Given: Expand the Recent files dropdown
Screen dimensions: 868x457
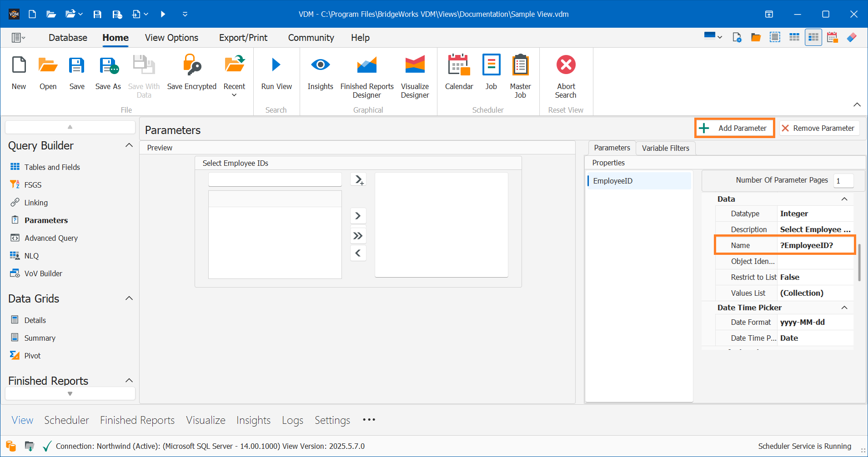Looking at the screenshot, I should [x=234, y=94].
